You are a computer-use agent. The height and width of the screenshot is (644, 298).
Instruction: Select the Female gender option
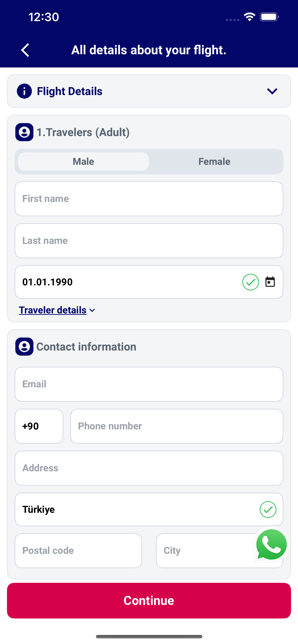click(214, 162)
